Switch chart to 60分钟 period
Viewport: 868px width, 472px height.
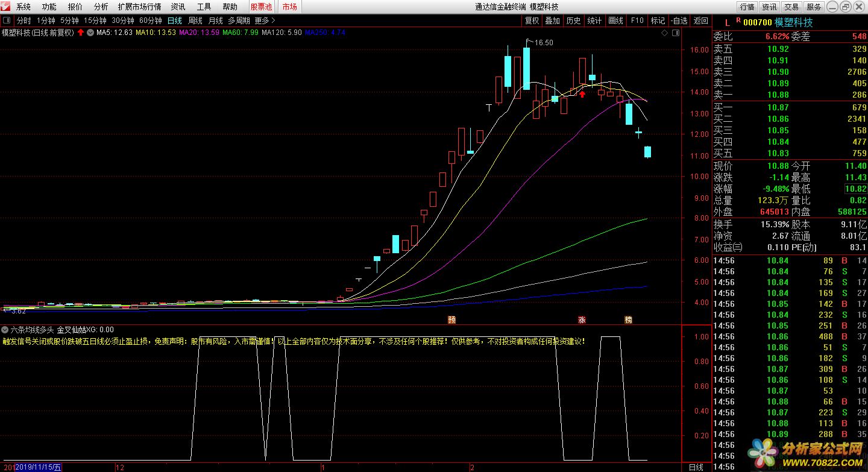pyautogui.click(x=150, y=20)
